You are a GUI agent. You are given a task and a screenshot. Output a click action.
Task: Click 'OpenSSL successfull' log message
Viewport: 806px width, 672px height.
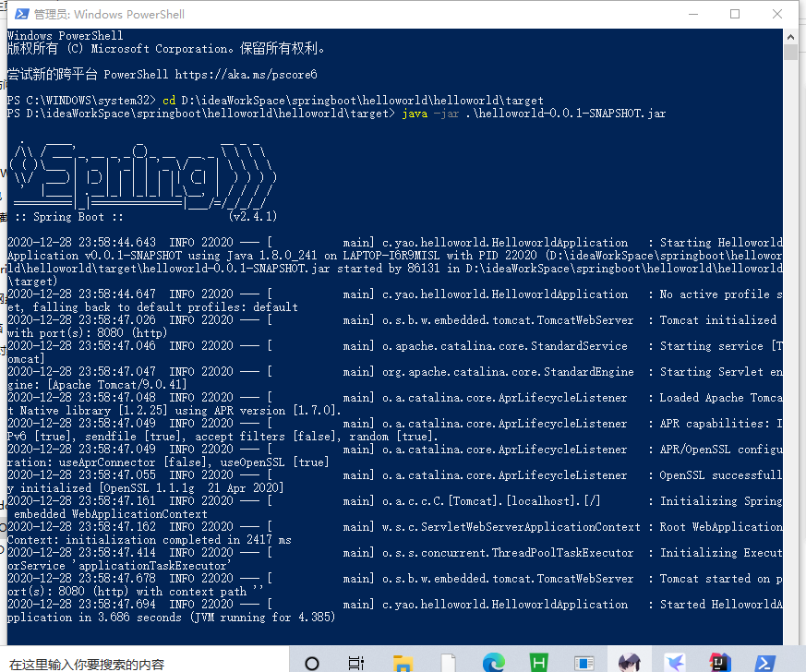pyautogui.click(x=721, y=475)
